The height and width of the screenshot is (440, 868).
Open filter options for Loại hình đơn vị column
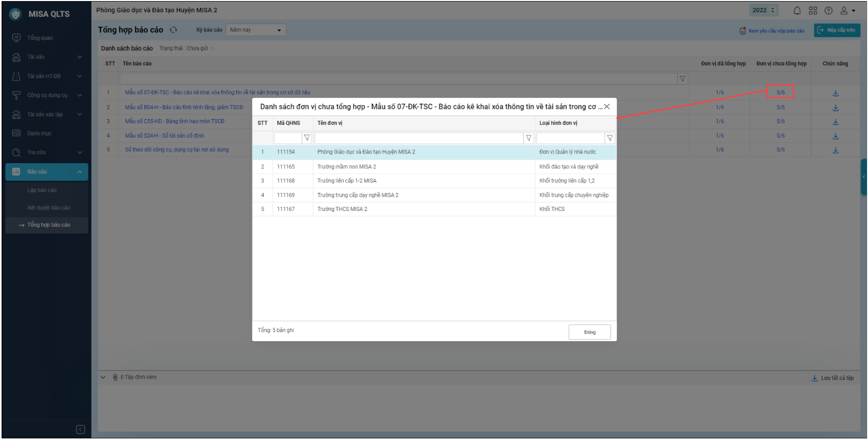[x=610, y=138]
